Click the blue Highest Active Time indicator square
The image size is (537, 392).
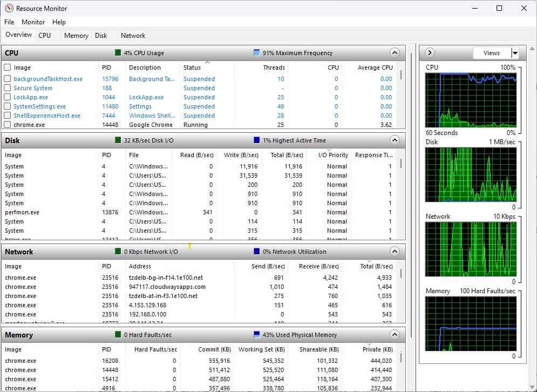coord(256,140)
